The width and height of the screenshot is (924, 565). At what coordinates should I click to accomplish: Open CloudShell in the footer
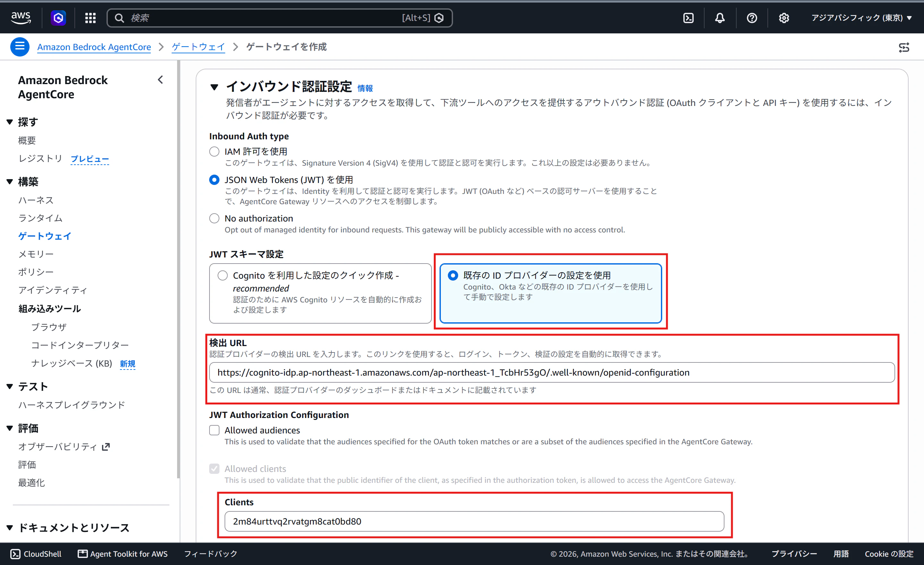pos(36,554)
